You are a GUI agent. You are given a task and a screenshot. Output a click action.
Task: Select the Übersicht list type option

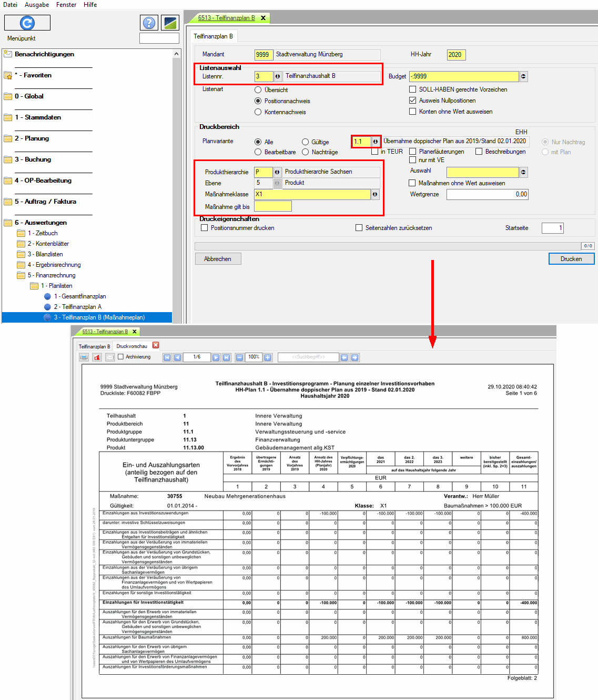click(x=258, y=90)
